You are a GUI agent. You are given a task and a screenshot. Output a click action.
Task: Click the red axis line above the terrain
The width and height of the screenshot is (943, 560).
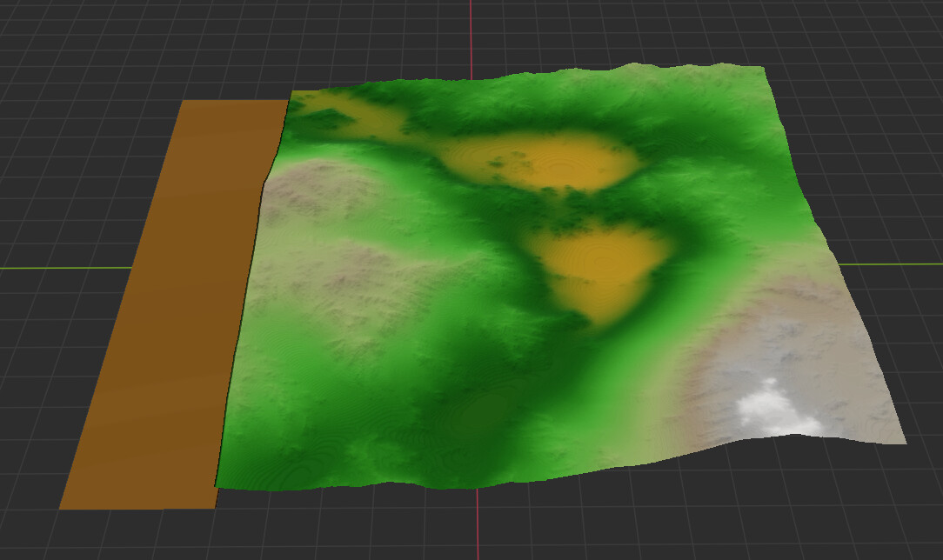(x=471, y=35)
